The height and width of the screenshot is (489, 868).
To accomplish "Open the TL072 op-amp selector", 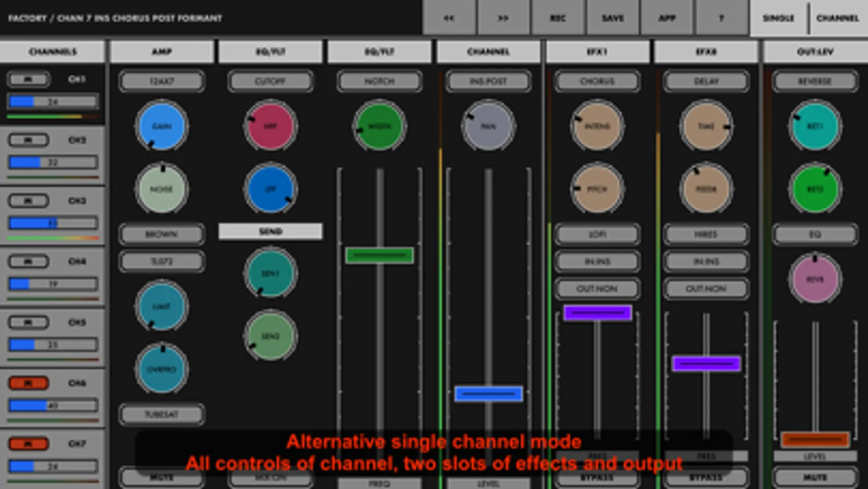I will 161,261.
